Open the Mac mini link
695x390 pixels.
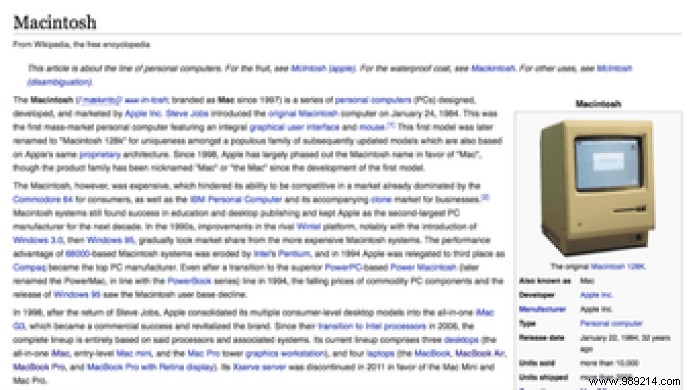[134, 354]
